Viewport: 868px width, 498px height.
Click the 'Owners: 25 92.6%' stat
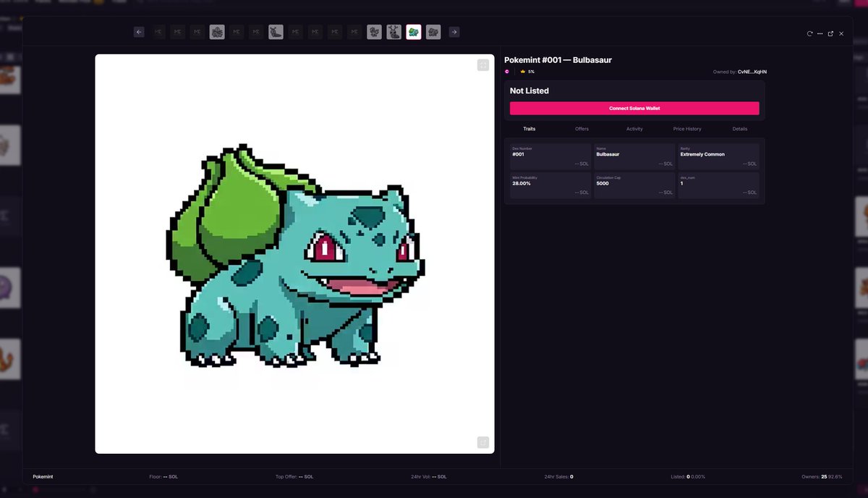point(822,476)
